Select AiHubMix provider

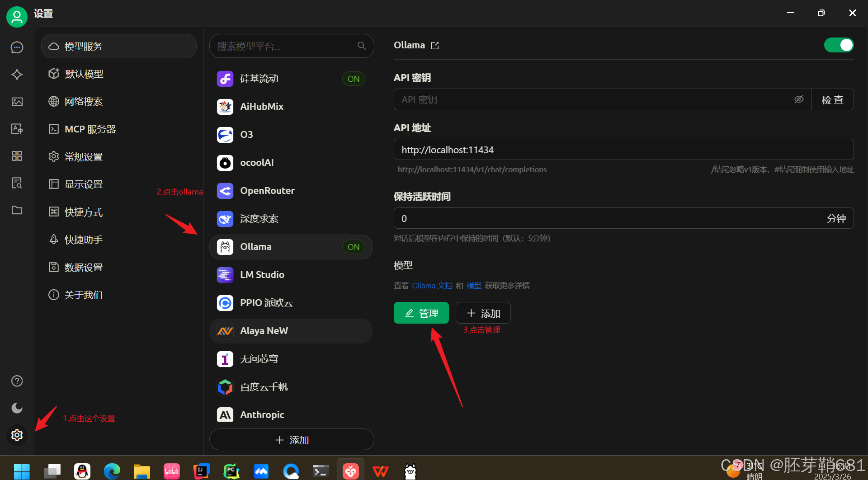(x=291, y=107)
